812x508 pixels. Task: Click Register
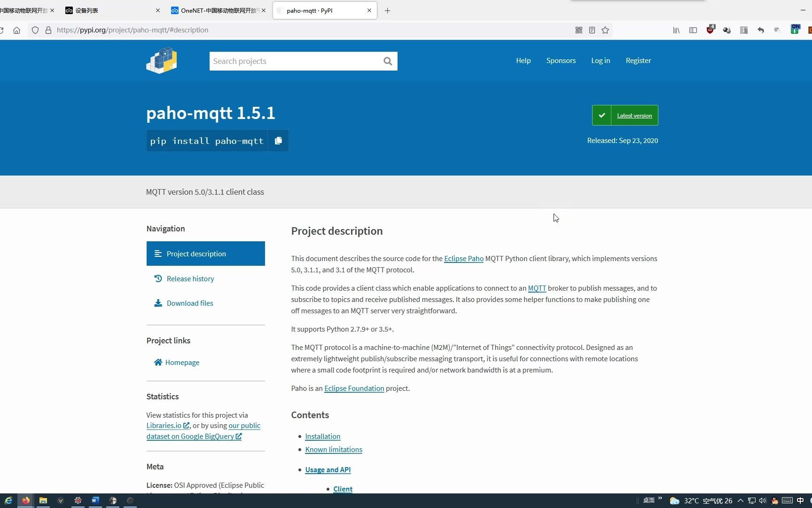click(638, 61)
